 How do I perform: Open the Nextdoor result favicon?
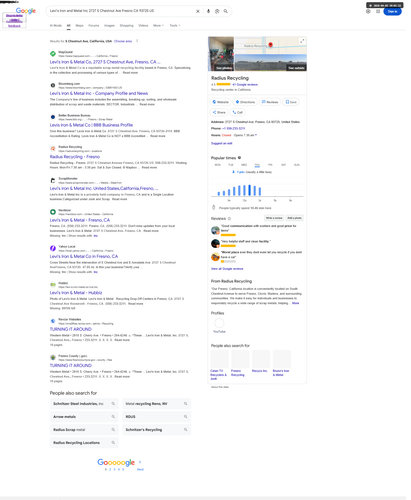[53, 212]
